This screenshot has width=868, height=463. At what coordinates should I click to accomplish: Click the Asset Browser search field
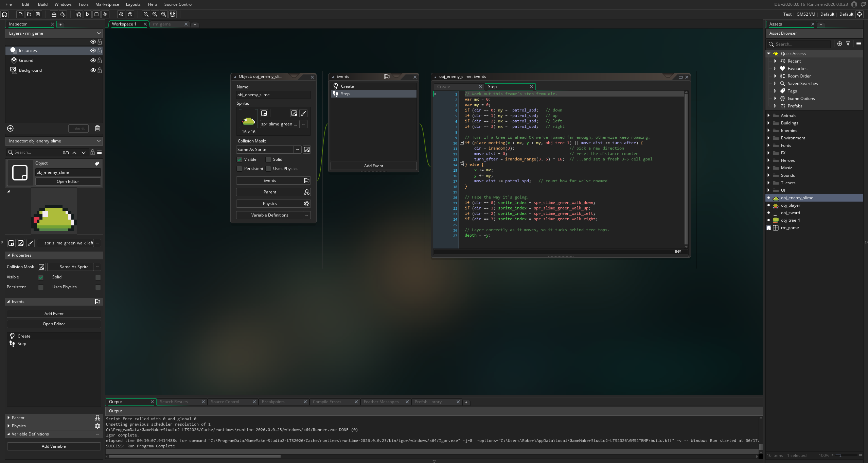click(x=799, y=44)
